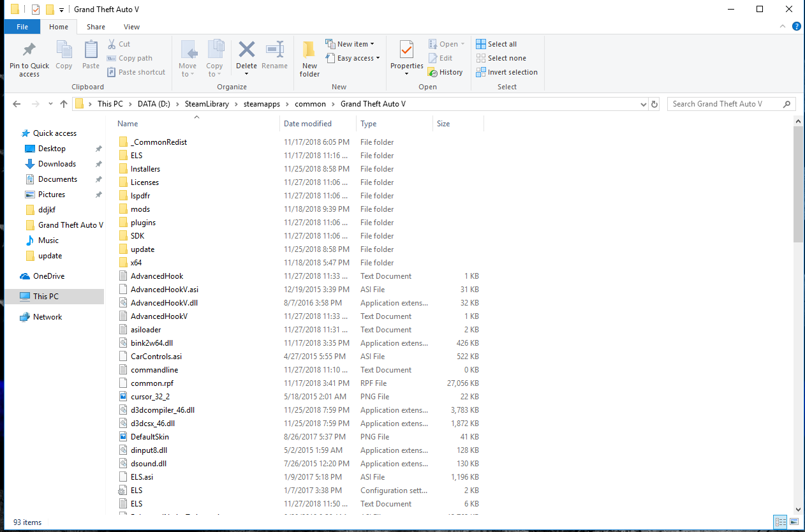Viewport: 805px width, 532px height.
Task: Open the File tab
Action: coord(22,27)
